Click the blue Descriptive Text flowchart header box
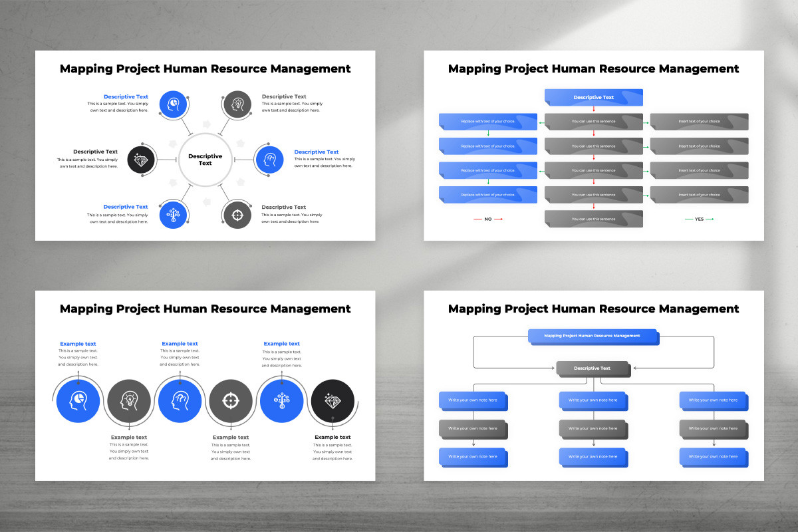This screenshot has width=798, height=532. [594, 97]
